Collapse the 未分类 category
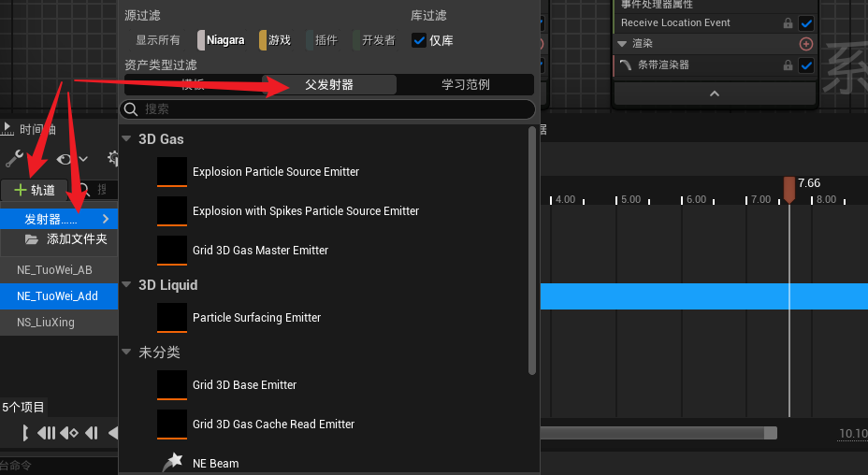Screen dimensions: 868x475 [x=126, y=352]
